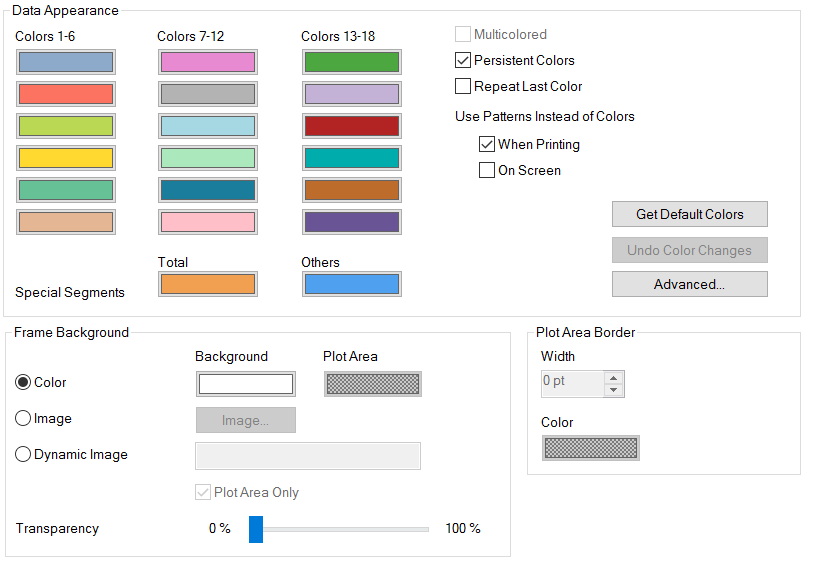Select the Image frame background radio

tap(23, 419)
